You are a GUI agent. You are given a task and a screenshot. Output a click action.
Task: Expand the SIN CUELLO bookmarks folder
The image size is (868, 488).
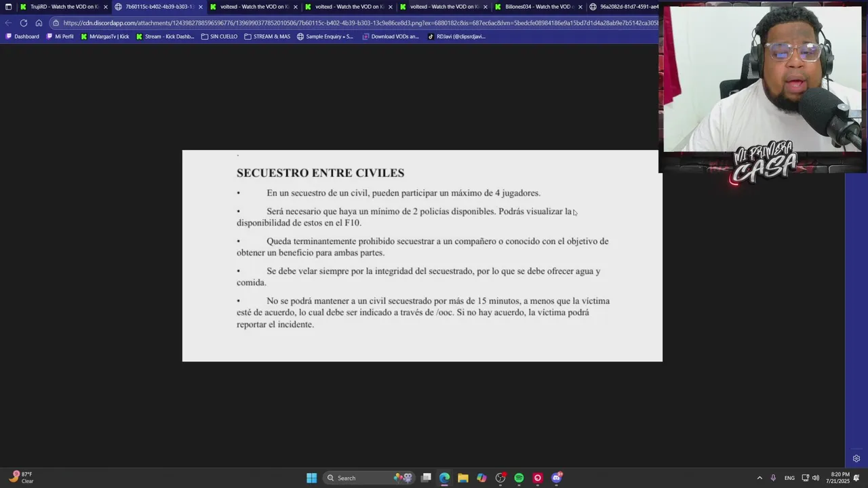coord(219,37)
